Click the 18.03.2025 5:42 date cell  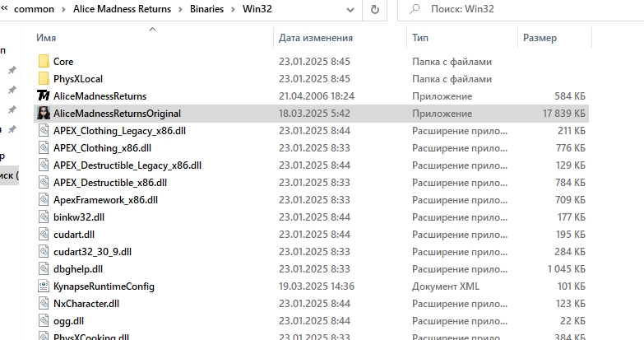coord(315,114)
